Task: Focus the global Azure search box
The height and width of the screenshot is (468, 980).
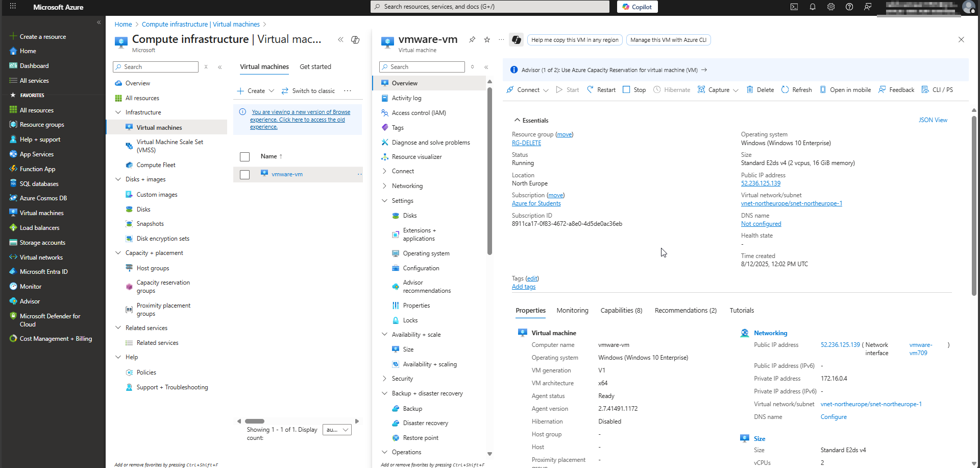Action: tap(490, 7)
